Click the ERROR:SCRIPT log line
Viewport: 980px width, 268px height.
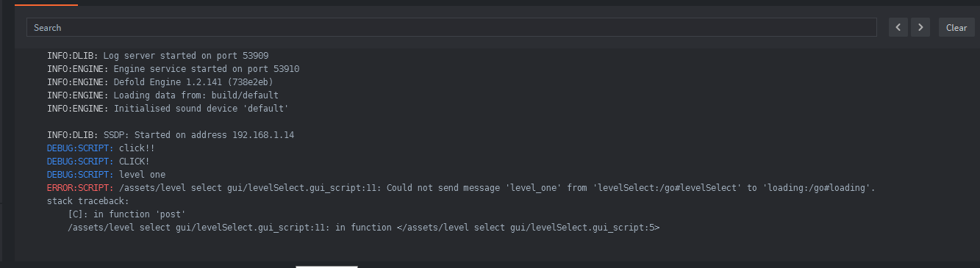click(x=461, y=188)
